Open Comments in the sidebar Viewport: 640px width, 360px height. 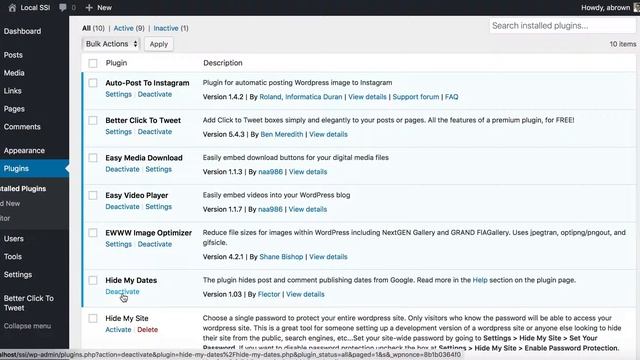22,127
